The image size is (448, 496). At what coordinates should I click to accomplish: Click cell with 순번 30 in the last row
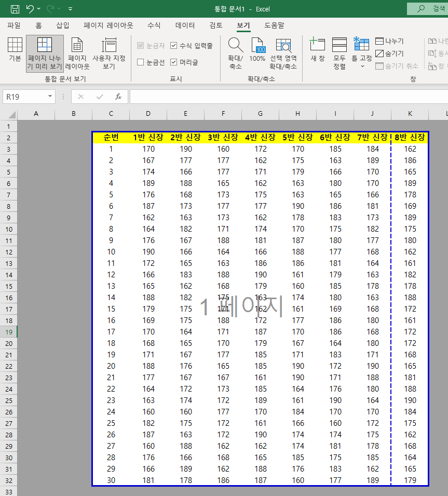(x=111, y=480)
